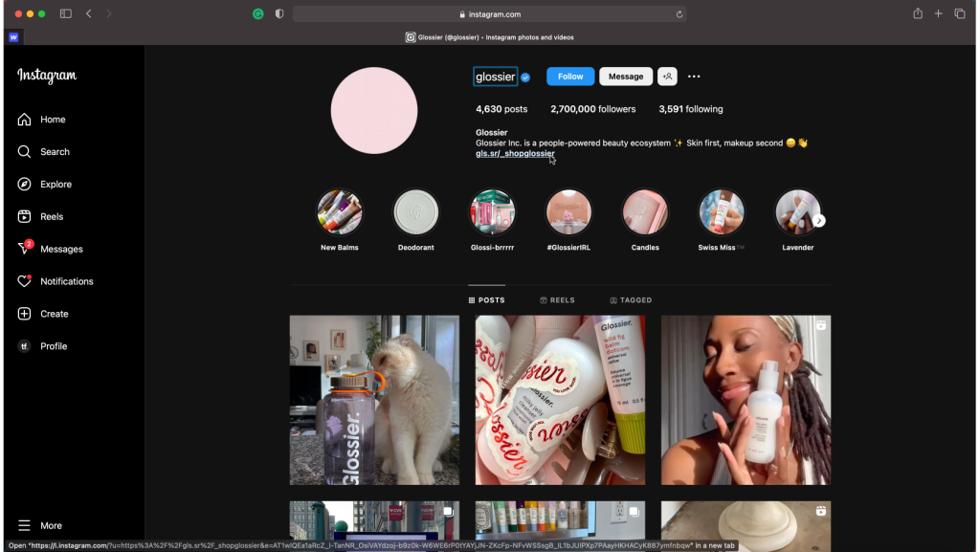Click the Grammarly extension icon
Screen dimensions: 980x552
pos(258,13)
